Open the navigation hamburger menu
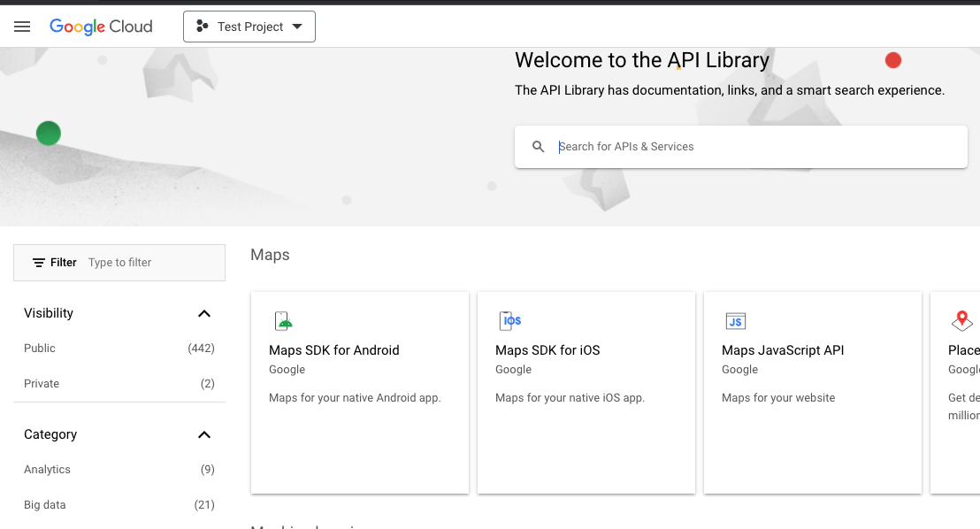 22,26
